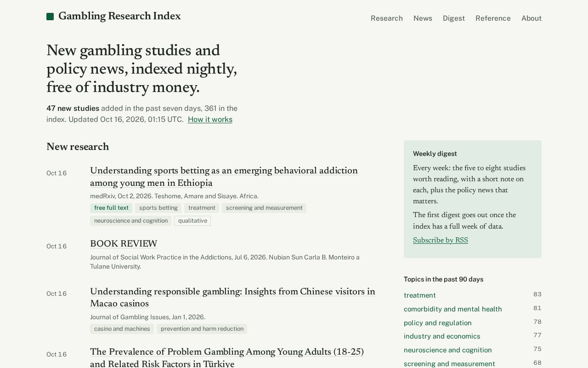Click 'Topics in the past 90 days' heading
The height and width of the screenshot is (368, 588).
pyautogui.click(x=443, y=279)
